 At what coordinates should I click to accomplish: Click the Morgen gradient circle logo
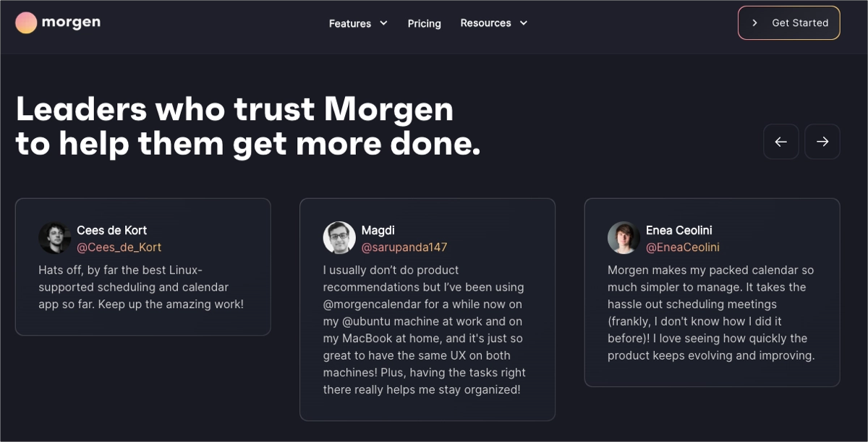(x=26, y=23)
